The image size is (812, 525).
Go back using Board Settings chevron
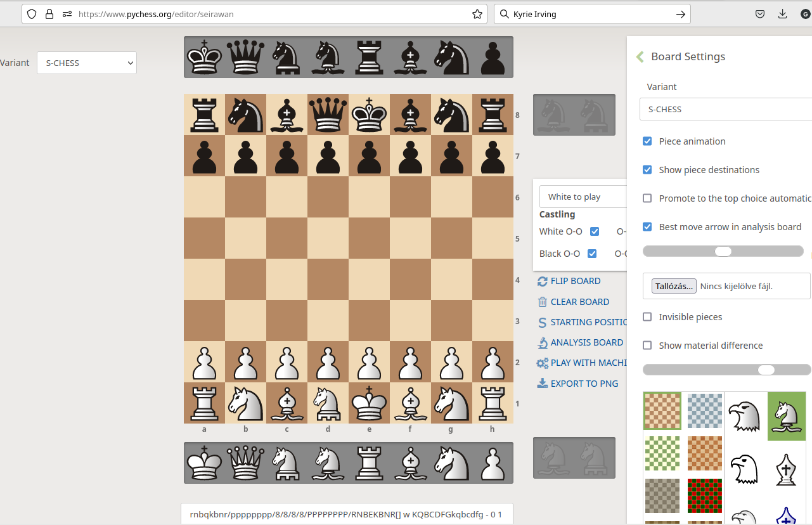[x=640, y=56]
